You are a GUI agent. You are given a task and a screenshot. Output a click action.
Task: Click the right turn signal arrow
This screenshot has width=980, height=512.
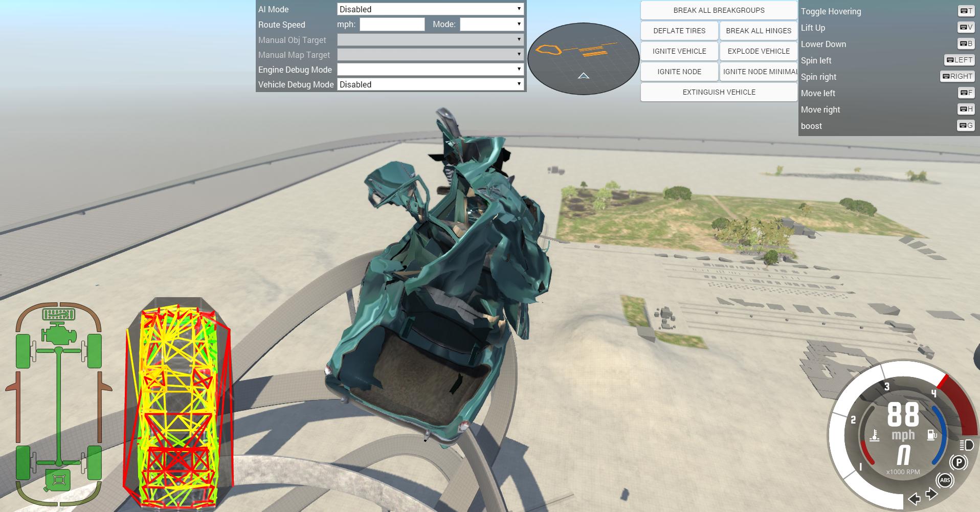click(932, 494)
